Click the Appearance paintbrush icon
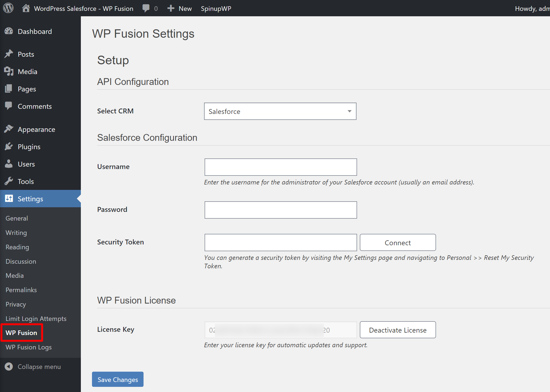The width and height of the screenshot is (550, 392). 9,129
